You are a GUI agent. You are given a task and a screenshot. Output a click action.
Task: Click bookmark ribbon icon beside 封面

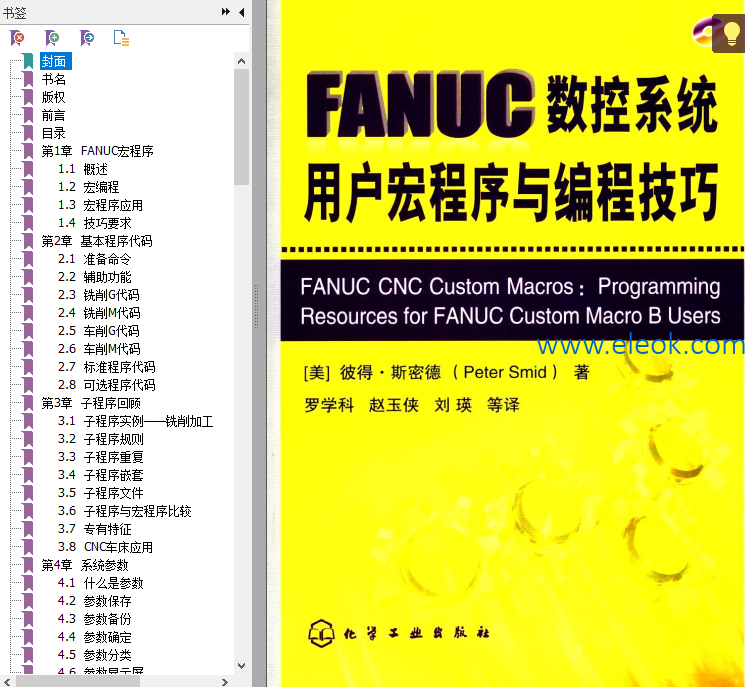click(29, 61)
